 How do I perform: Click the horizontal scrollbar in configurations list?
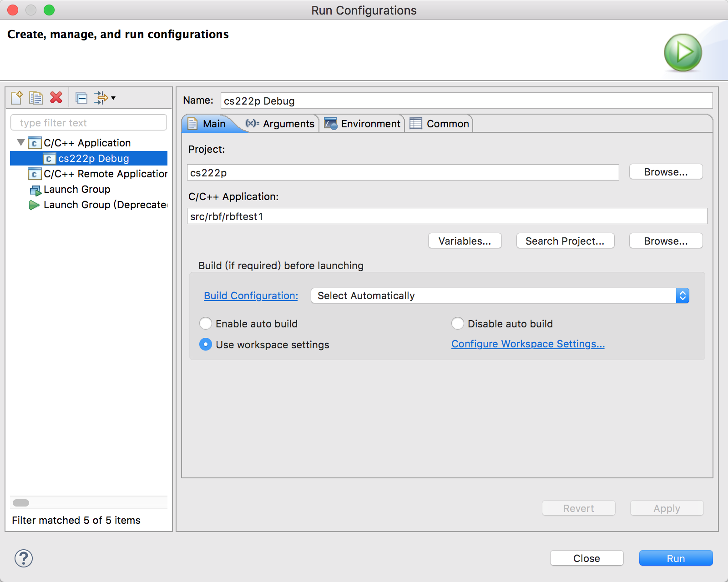pyautogui.click(x=21, y=503)
